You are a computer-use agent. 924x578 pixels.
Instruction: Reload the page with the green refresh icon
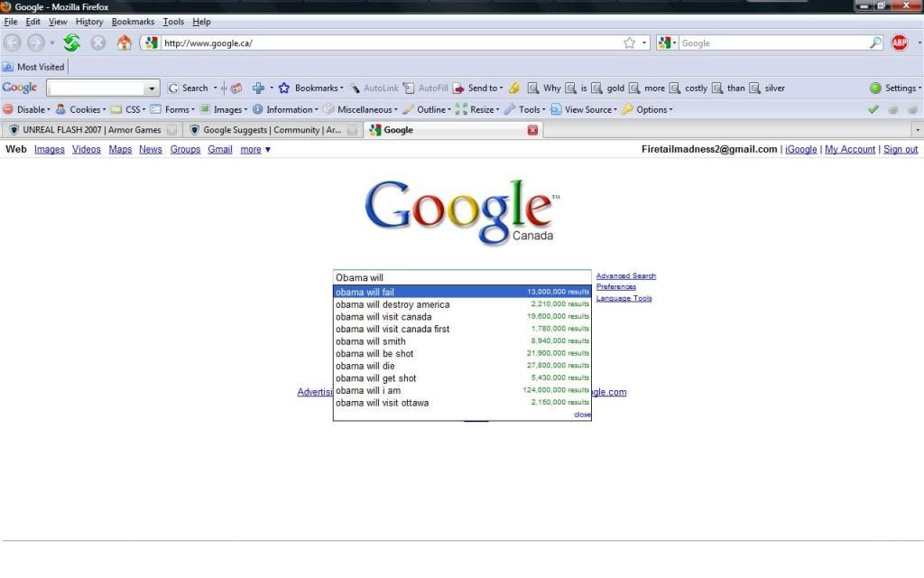click(72, 43)
